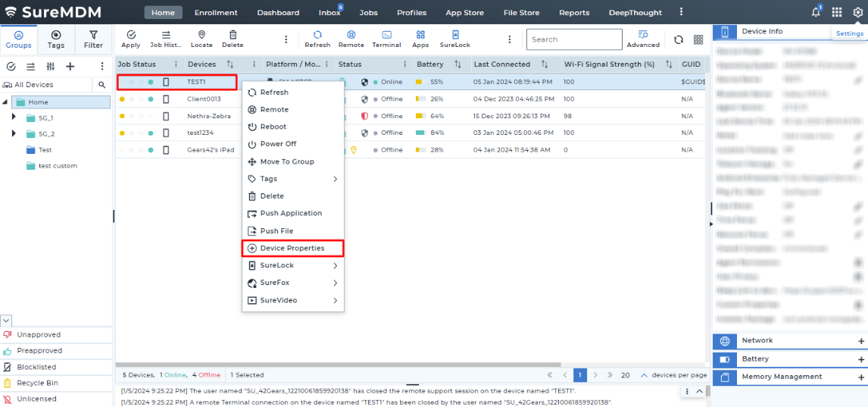Select the Nethra-Zebra device row

pos(411,116)
